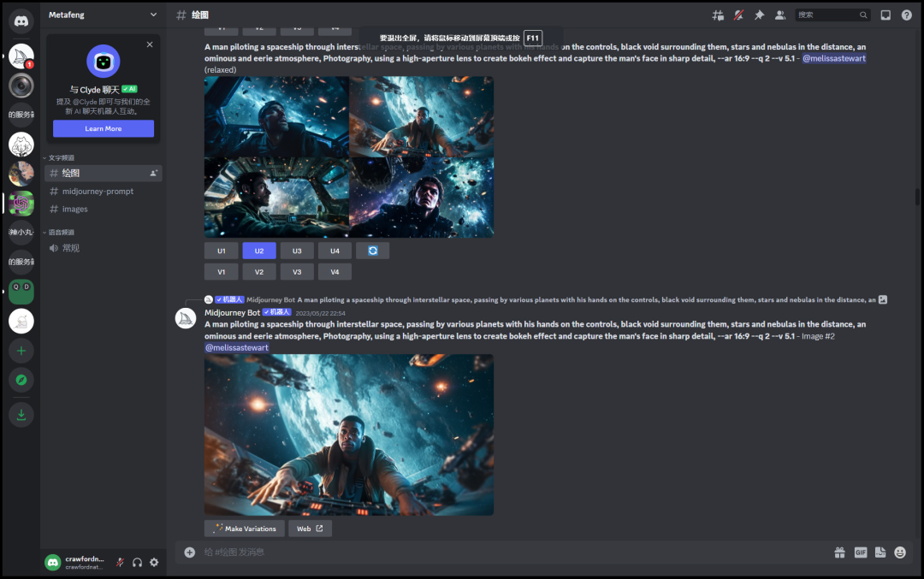This screenshot has width=924, height=579.
Task: Click the U1 upscale button
Action: (x=221, y=251)
